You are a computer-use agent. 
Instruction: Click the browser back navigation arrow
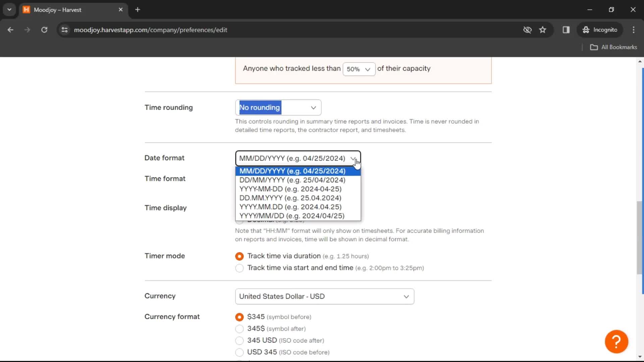[x=11, y=29]
